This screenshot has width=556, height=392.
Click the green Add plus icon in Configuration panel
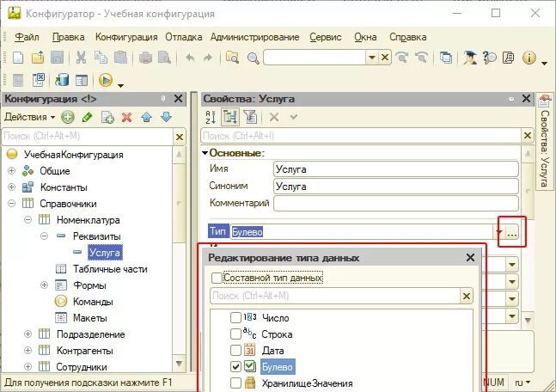coord(67,117)
